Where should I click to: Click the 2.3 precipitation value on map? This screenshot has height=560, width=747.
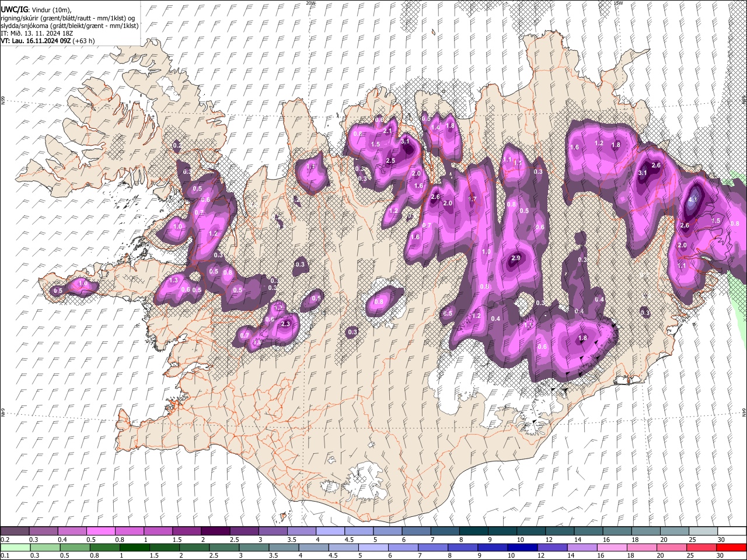click(285, 324)
